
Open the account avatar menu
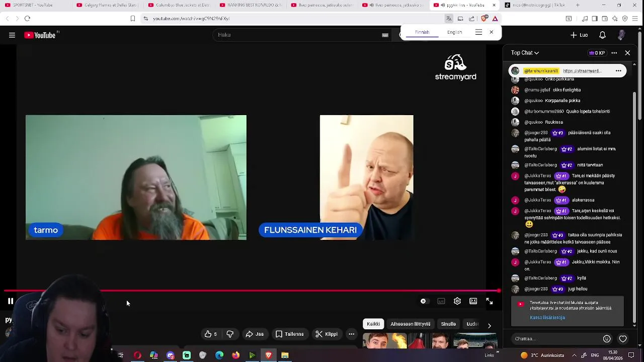[x=621, y=35]
